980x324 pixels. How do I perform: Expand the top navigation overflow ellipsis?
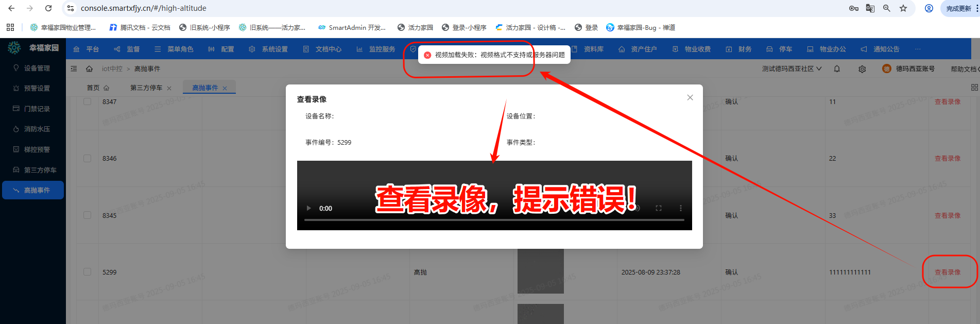pos(918,49)
